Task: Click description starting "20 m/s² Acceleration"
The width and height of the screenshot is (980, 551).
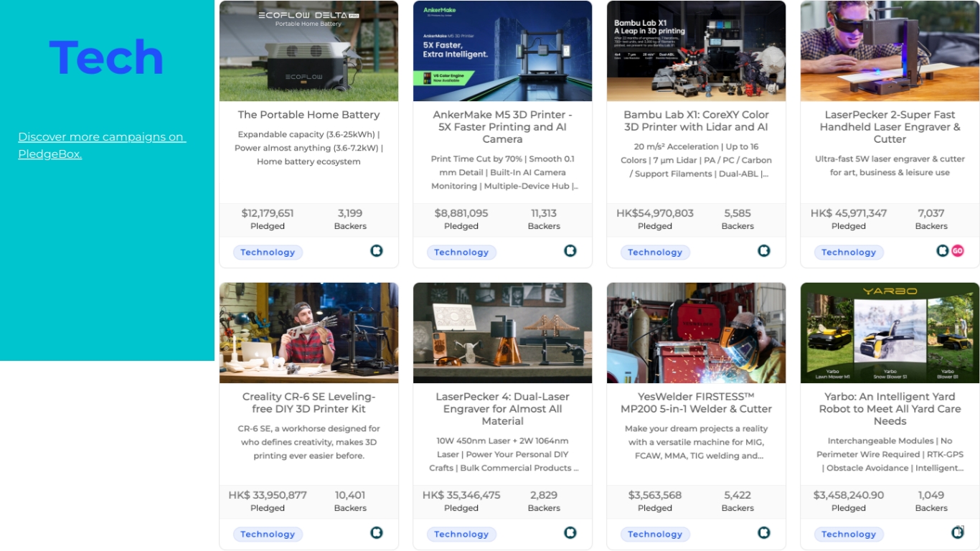Action: (x=697, y=160)
